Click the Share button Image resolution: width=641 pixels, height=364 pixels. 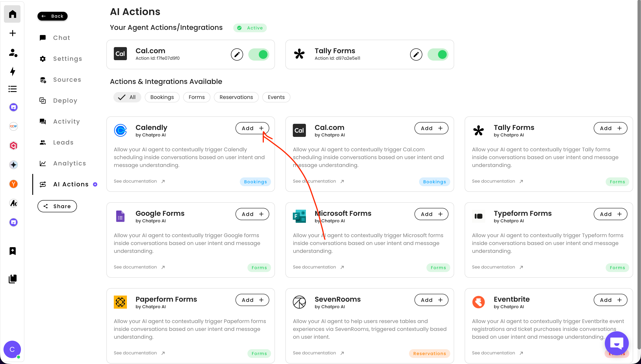57,206
